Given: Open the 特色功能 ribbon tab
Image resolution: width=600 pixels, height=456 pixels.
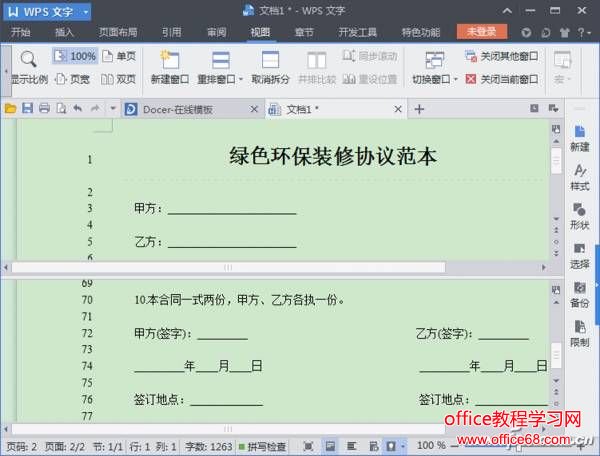Looking at the screenshot, I should 421,32.
